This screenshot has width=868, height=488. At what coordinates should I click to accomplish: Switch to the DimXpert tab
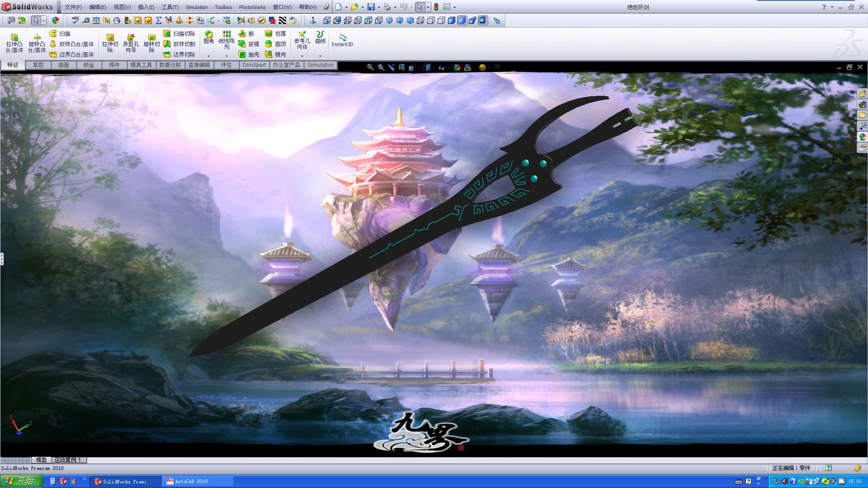[254, 65]
